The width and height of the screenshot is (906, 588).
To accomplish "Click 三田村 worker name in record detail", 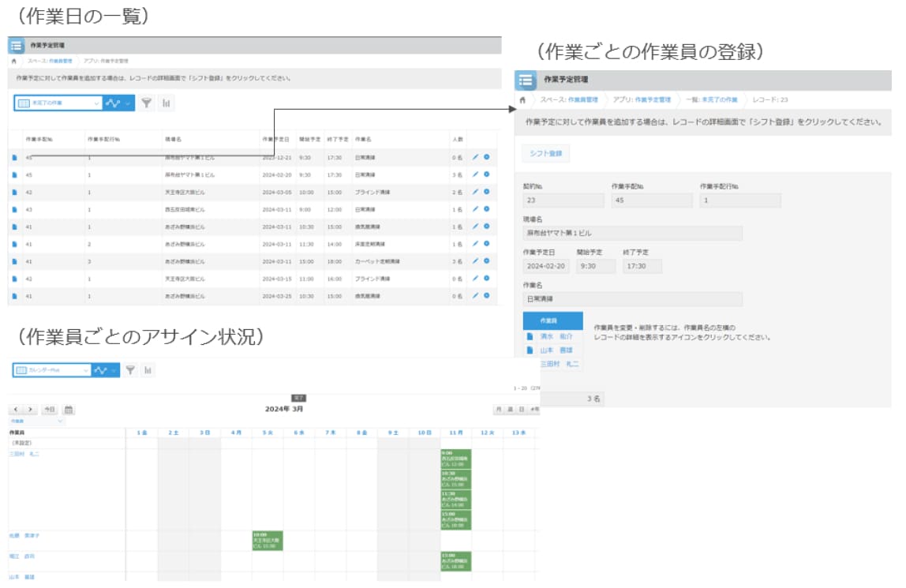I will coord(559,364).
